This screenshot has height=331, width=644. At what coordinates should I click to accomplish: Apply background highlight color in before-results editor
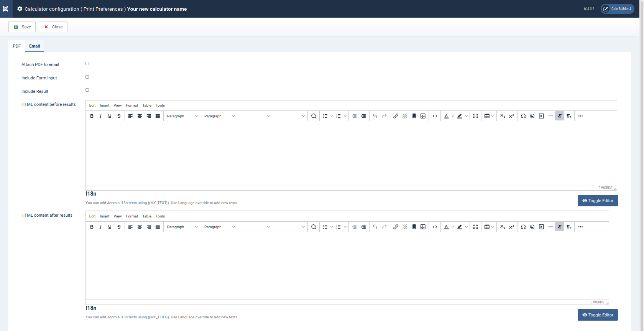click(x=460, y=116)
